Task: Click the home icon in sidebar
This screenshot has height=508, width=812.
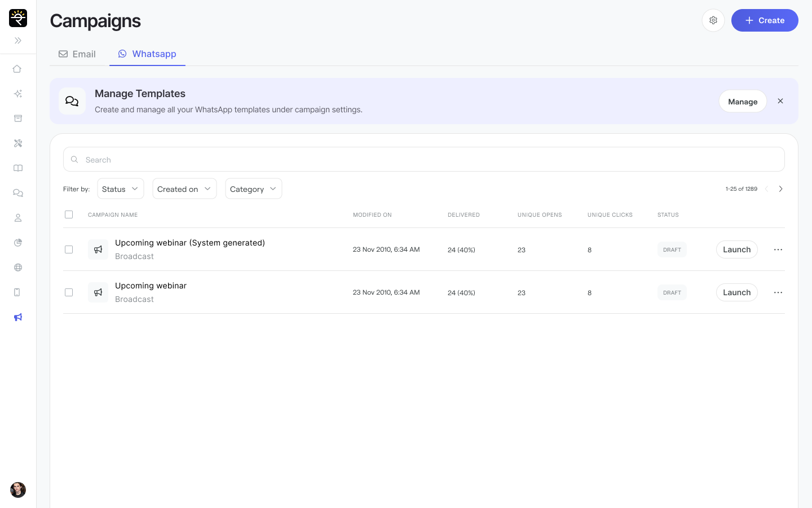Action: (x=17, y=69)
